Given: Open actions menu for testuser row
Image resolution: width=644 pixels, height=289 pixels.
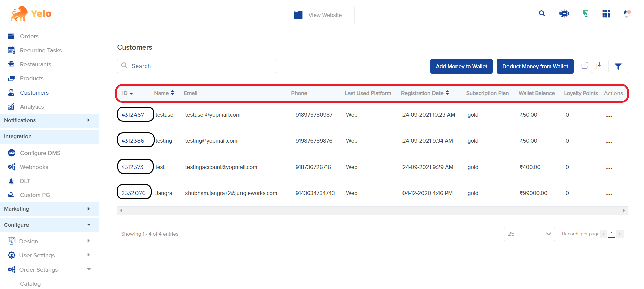Looking at the screenshot, I should click(609, 116).
